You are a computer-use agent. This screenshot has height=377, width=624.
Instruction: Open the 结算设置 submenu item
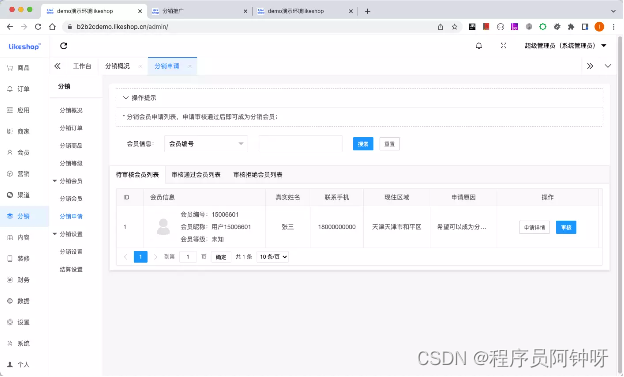(71, 270)
